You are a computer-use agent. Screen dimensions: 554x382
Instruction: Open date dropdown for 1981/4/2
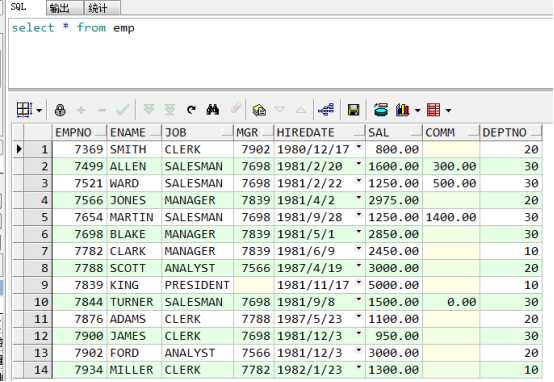(359, 198)
